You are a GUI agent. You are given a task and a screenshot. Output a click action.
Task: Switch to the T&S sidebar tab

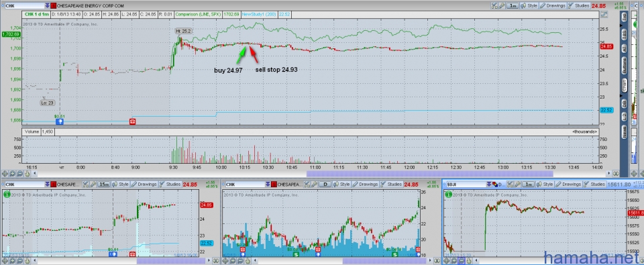coord(625,36)
